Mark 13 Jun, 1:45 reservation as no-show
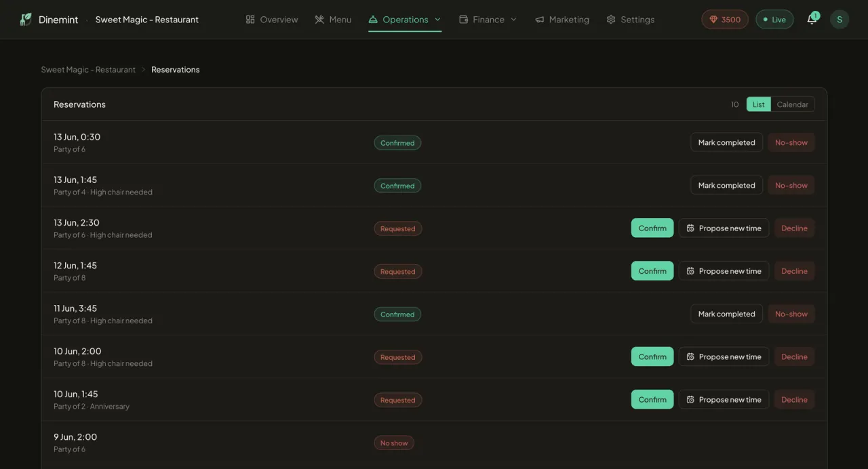Screen dimensions: 868x469 pyautogui.click(x=791, y=185)
